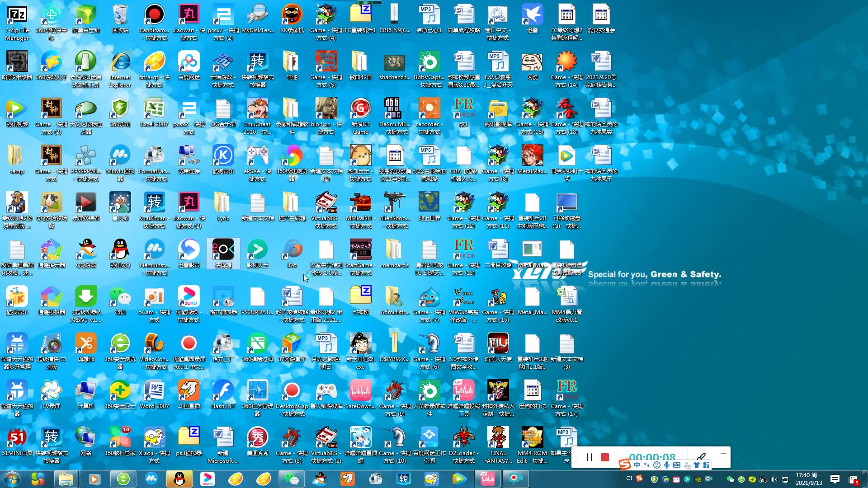Open the volume control in system tray
Screen dimensions: 868x488
click(774, 479)
